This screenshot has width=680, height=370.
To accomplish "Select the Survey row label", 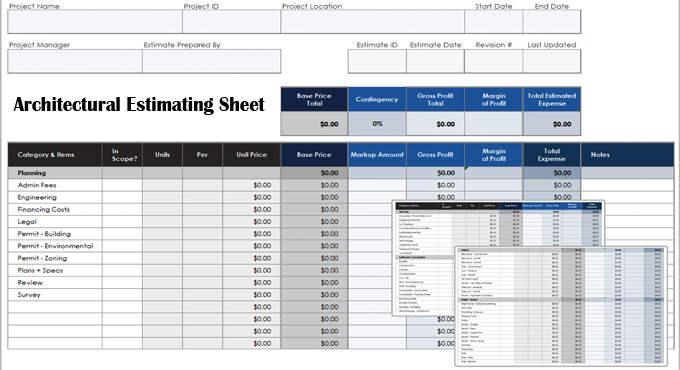I will tap(29, 295).
